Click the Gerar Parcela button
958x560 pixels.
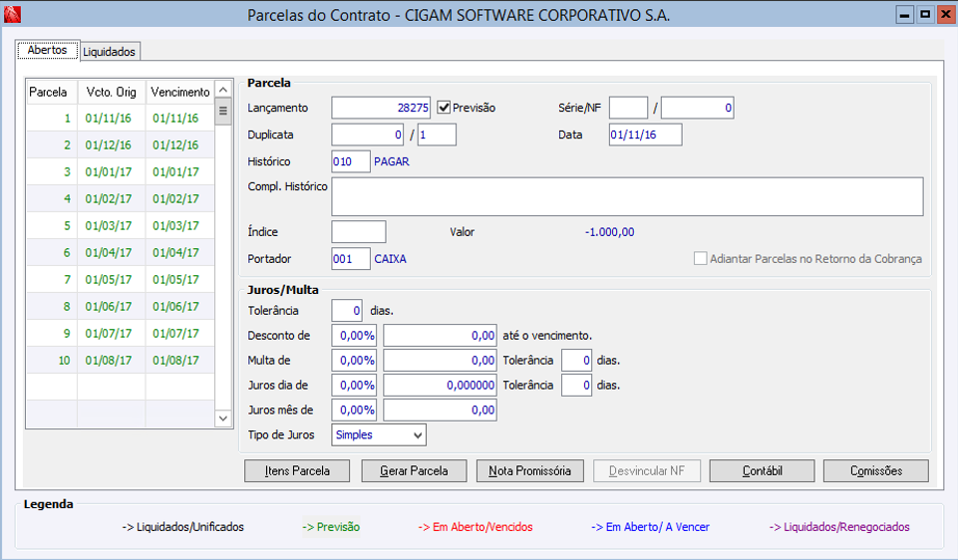click(415, 471)
